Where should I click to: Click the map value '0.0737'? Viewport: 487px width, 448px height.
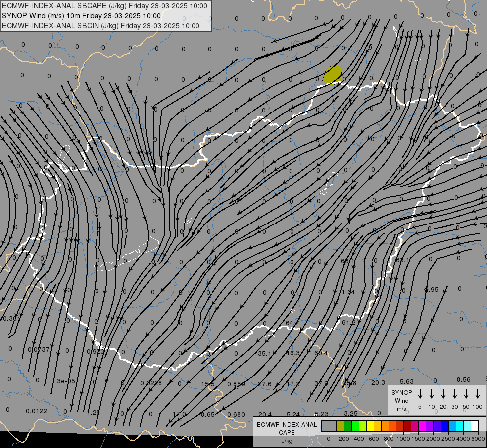(39, 350)
